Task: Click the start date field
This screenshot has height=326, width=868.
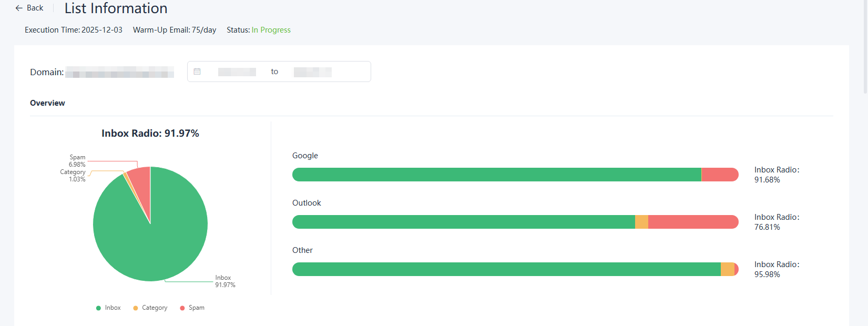Action: click(237, 72)
